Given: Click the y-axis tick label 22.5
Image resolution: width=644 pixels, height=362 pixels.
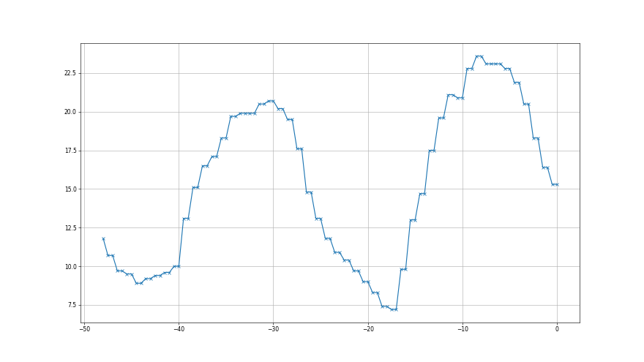Looking at the screenshot, I should coord(69,73).
